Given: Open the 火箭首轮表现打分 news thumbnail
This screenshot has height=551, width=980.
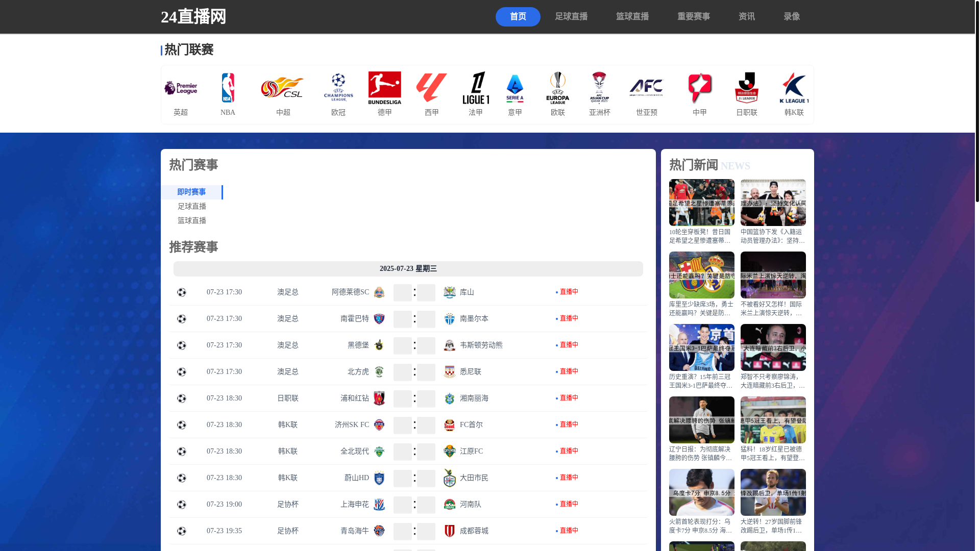Looking at the screenshot, I should pyautogui.click(x=702, y=492).
